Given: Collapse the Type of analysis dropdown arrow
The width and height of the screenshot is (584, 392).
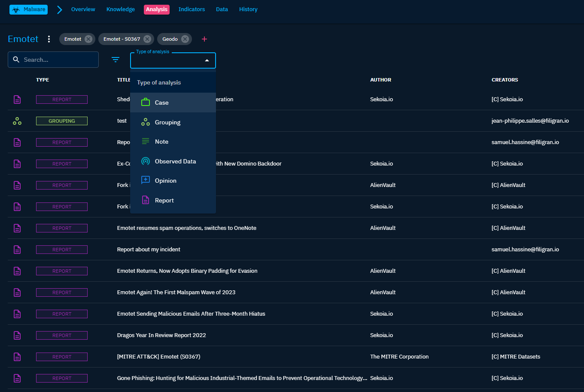Looking at the screenshot, I should pos(207,60).
